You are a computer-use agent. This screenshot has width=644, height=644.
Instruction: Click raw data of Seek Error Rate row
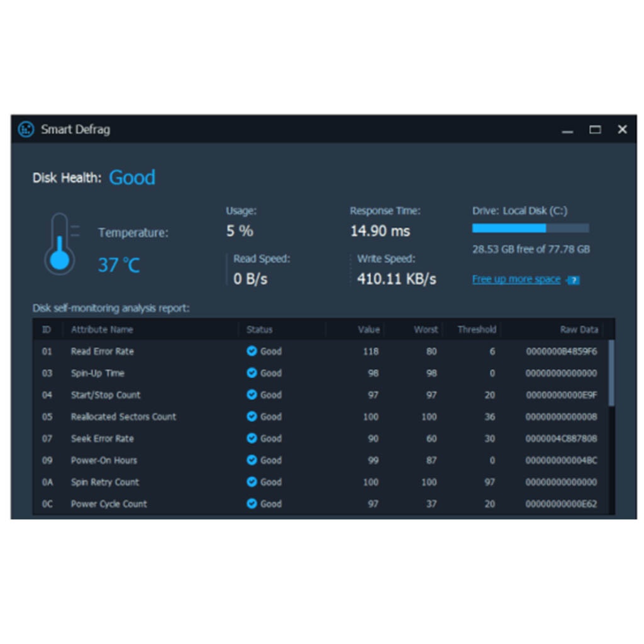(561, 438)
